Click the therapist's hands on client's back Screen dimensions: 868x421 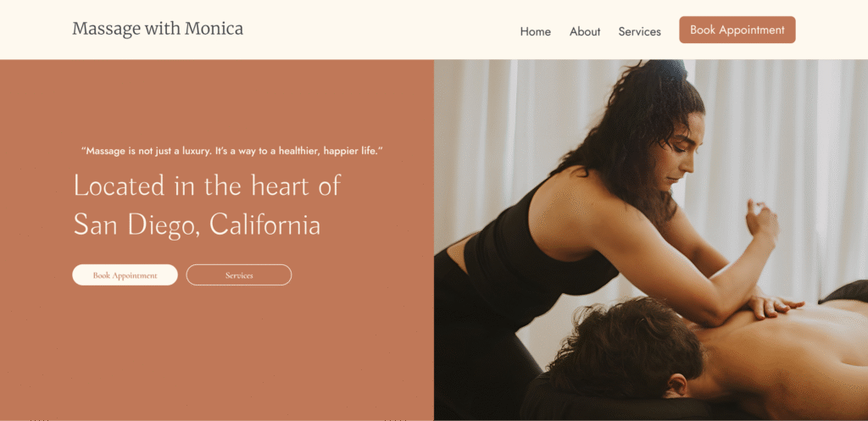(x=774, y=306)
